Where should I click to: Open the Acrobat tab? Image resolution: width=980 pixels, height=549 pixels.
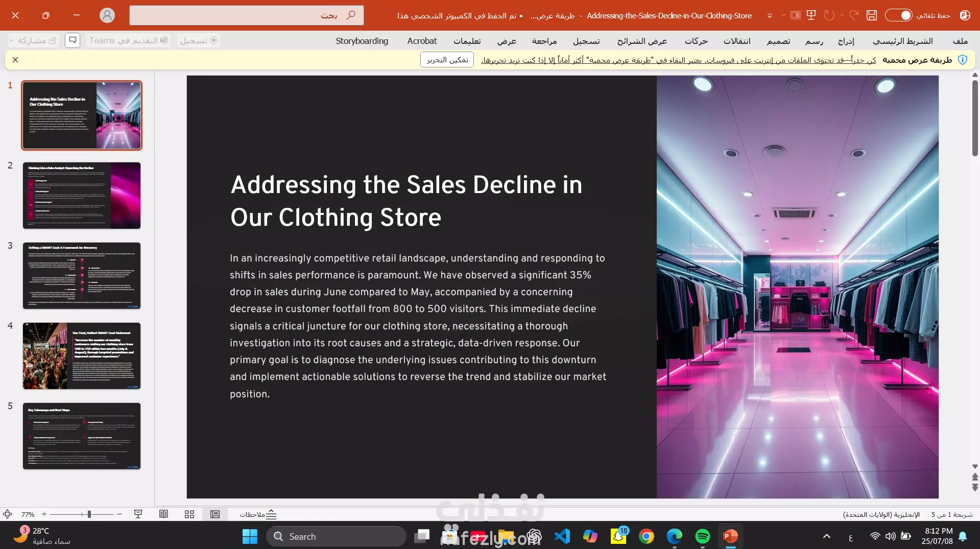[422, 41]
